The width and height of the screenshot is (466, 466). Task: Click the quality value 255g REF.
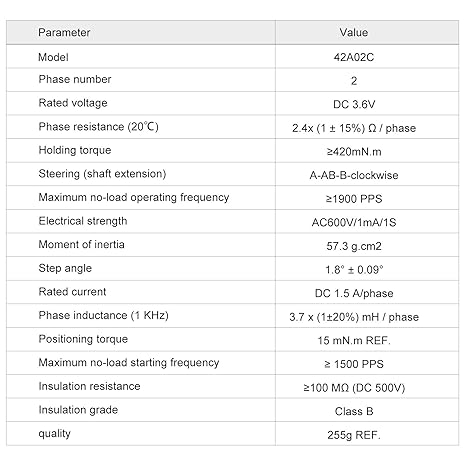click(354, 435)
